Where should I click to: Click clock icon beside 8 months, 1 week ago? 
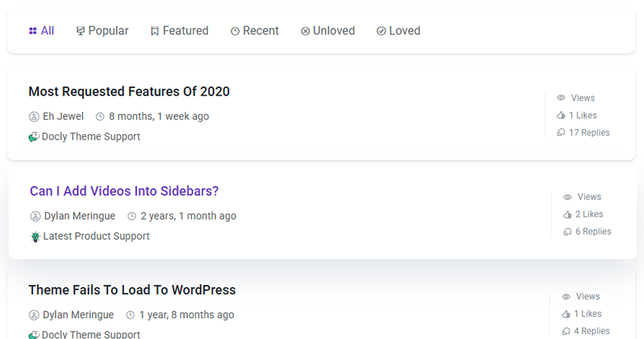pos(100,117)
